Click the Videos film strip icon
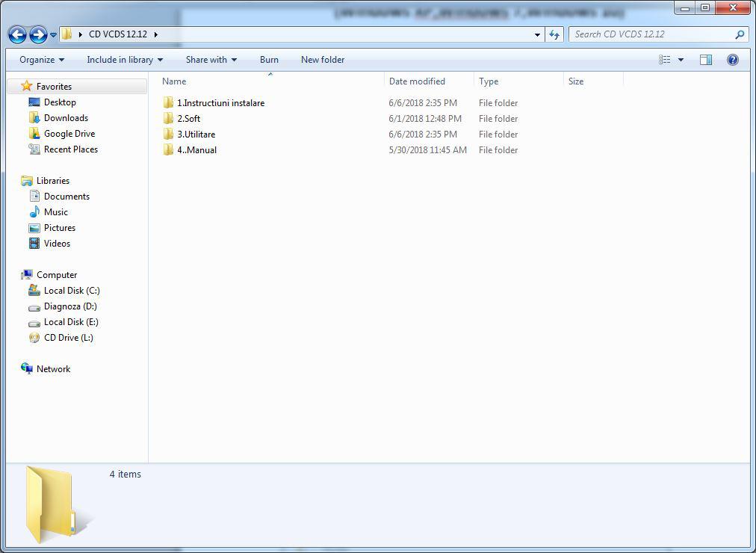Screen dimensions: 756x553 34,244
